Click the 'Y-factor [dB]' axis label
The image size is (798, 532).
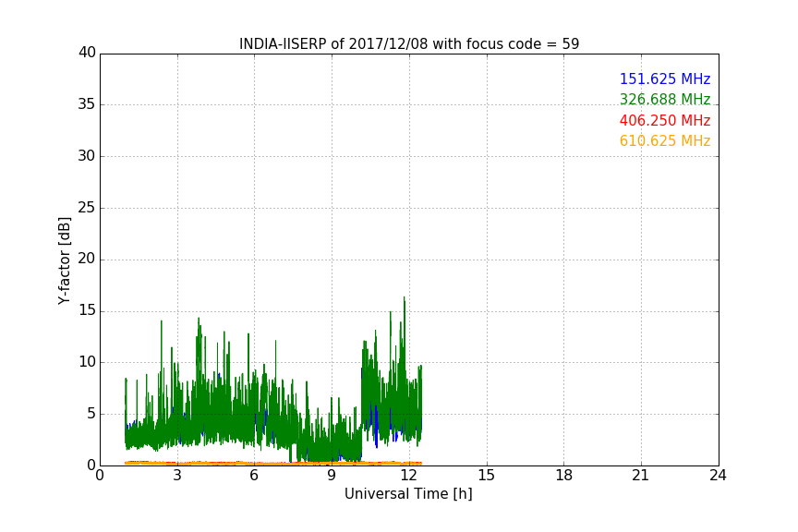click(x=65, y=260)
